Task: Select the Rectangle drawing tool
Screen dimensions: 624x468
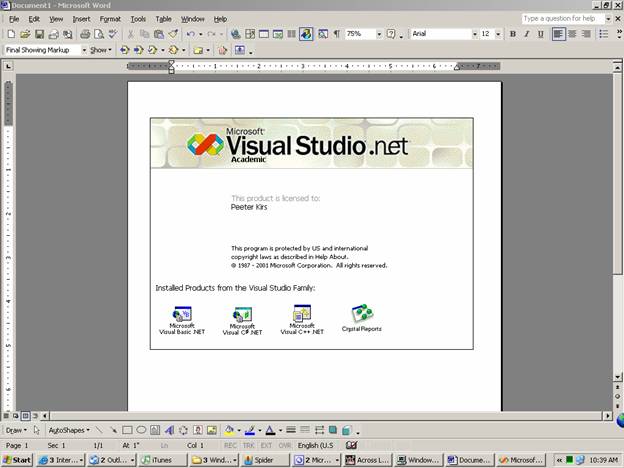Action: (127, 430)
